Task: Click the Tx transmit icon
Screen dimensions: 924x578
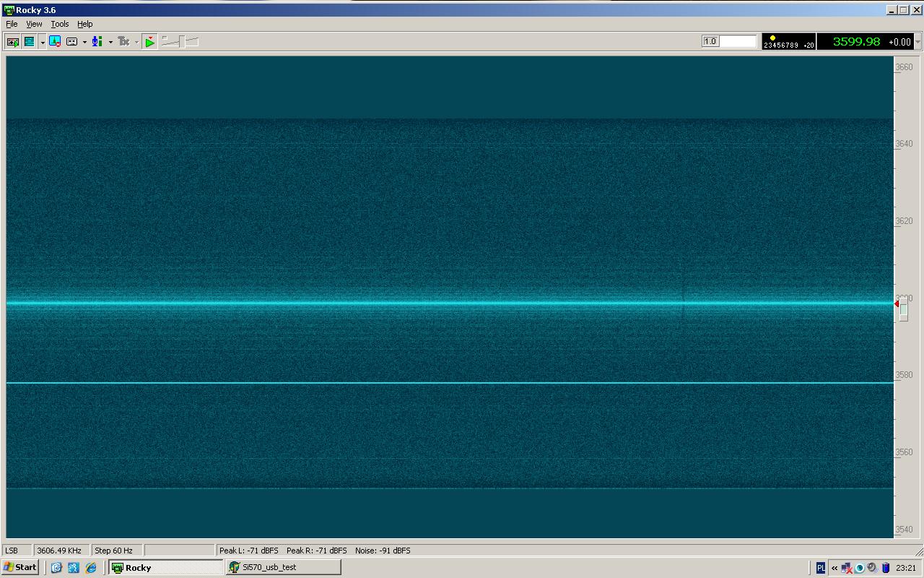Action: tap(123, 42)
